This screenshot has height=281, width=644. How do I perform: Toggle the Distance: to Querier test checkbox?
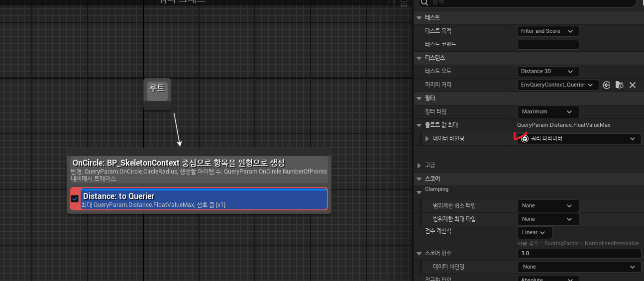click(x=75, y=198)
